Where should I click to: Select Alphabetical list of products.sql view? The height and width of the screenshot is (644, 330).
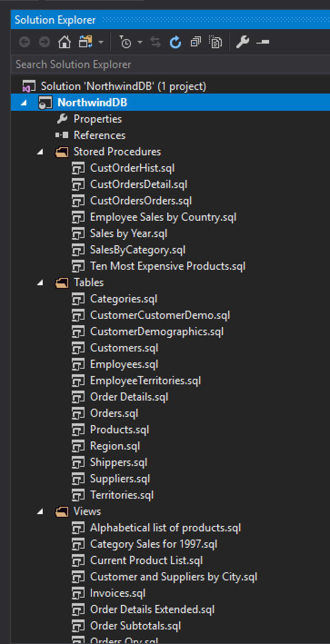[165, 528]
